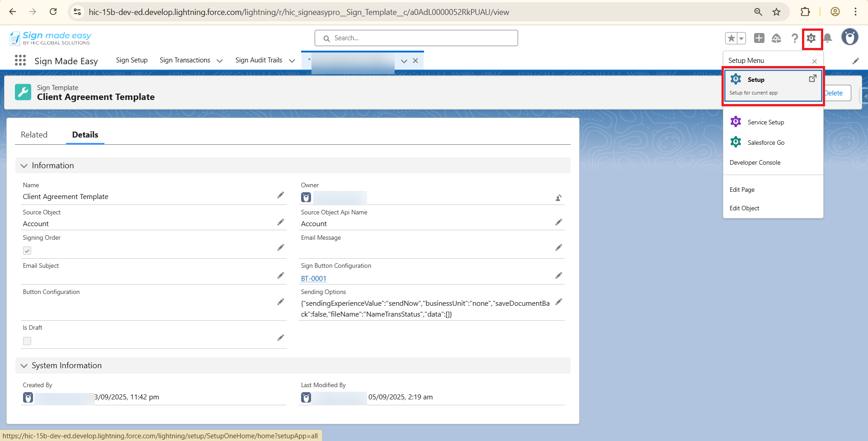Click the Sign Template wrench icon

[23, 92]
